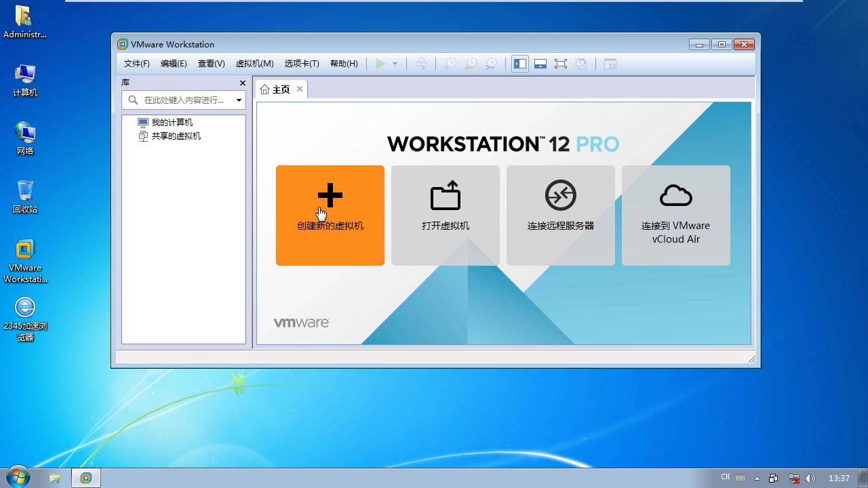Open the Windows Start button
Screen dimensions: 868x488
[x=18, y=477]
